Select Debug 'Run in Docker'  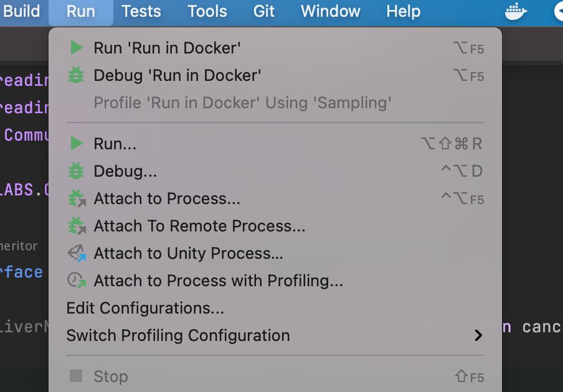point(275,75)
